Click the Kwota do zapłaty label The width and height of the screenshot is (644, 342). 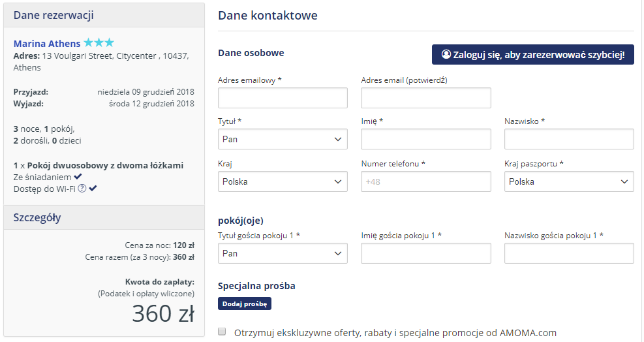click(x=160, y=282)
